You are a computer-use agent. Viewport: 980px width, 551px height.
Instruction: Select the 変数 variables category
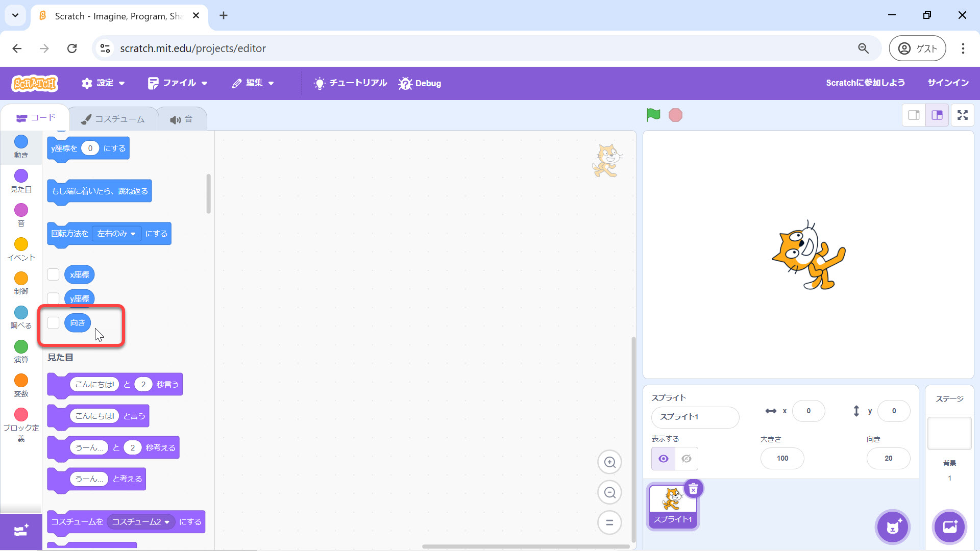pyautogui.click(x=21, y=386)
